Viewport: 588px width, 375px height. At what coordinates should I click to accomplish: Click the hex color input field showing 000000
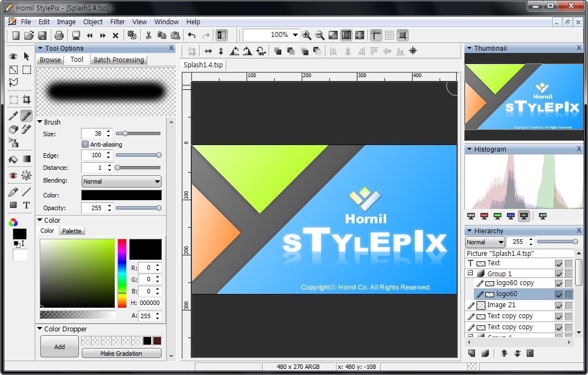coord(149,303)
